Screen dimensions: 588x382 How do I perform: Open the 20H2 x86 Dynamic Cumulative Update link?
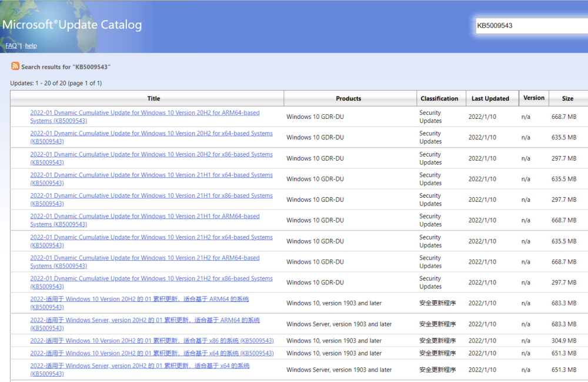(151, 154)
